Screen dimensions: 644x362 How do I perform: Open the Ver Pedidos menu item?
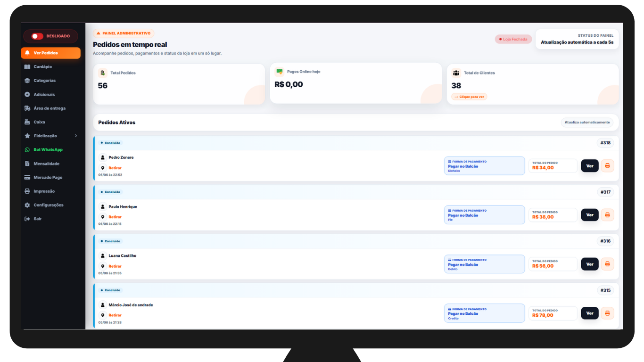click(x=51, y=53)
